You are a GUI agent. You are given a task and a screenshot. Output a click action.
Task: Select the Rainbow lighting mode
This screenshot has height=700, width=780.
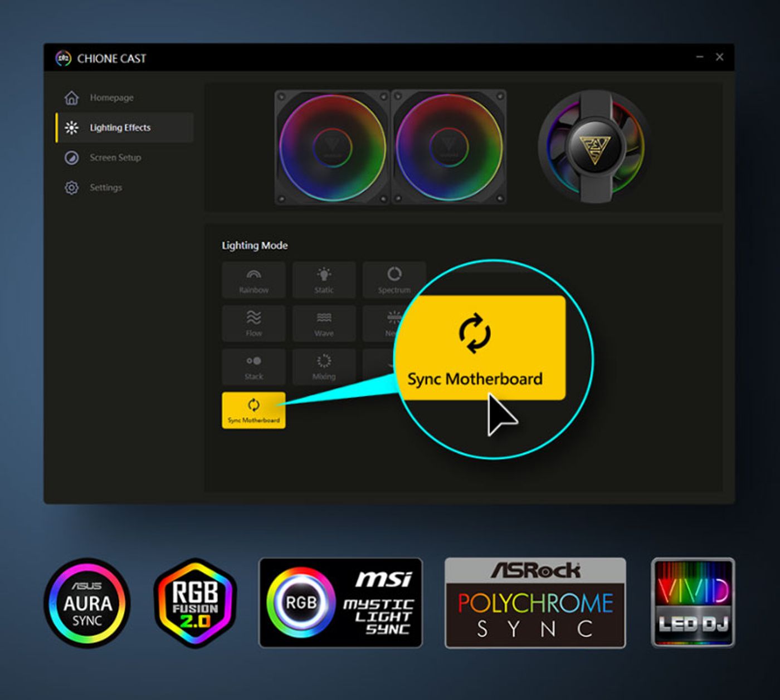(x=253, y=280)
